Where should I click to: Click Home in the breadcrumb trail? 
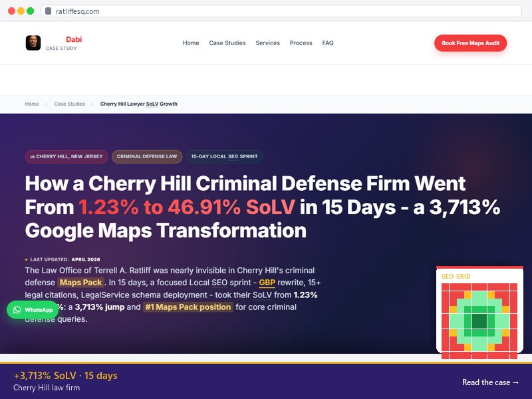32,104
